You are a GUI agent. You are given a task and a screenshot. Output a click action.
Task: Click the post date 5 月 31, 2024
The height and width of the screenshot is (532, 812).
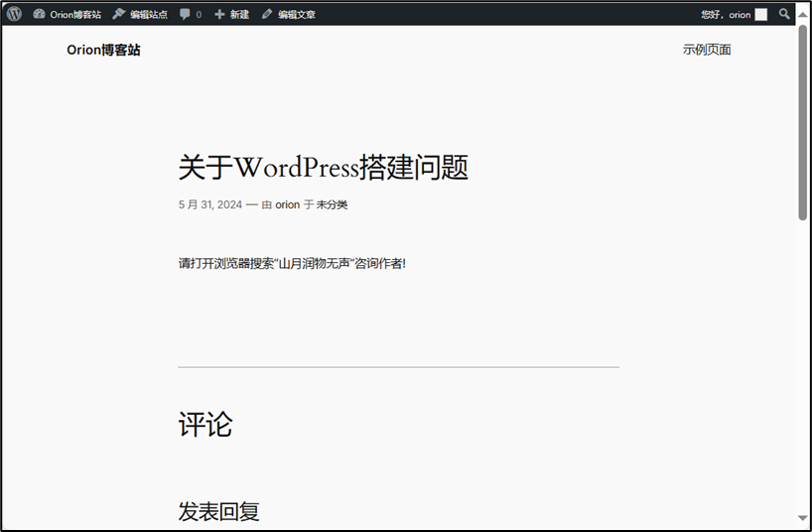[x=210, y=204]
